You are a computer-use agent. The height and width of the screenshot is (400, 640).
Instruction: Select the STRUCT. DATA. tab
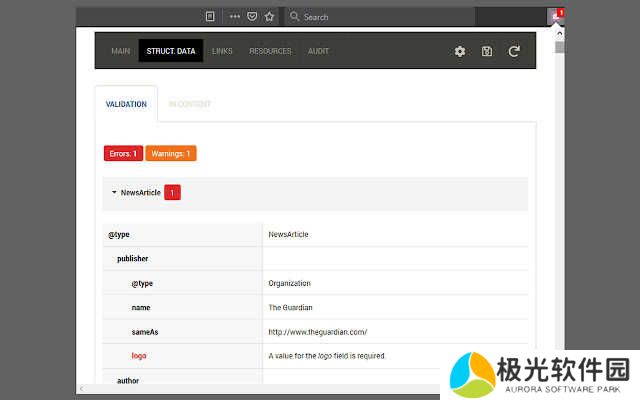coord(171,51)
